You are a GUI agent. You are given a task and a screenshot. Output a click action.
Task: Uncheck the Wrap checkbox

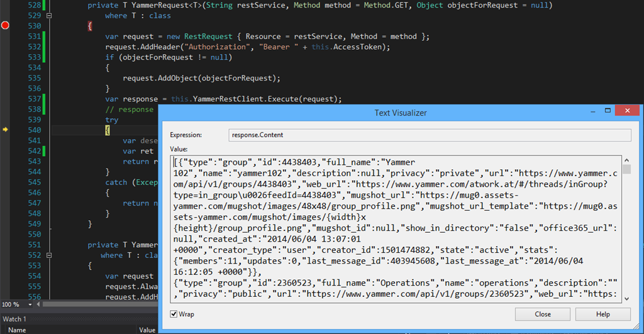point(174,314)
